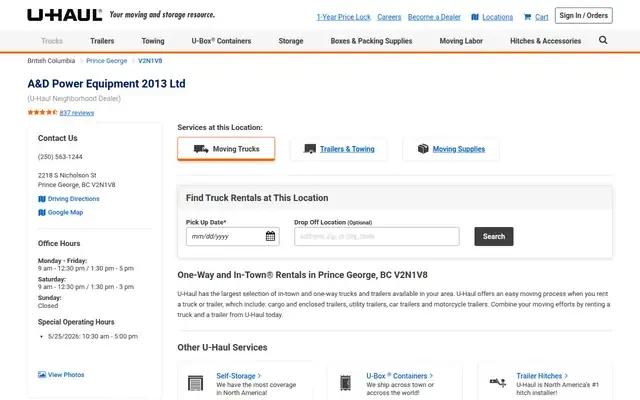The width and height of the screenshot is (640, 400).
Task: Open the Trucks menu
Action: pyautogui.click(x=52, y=41)
